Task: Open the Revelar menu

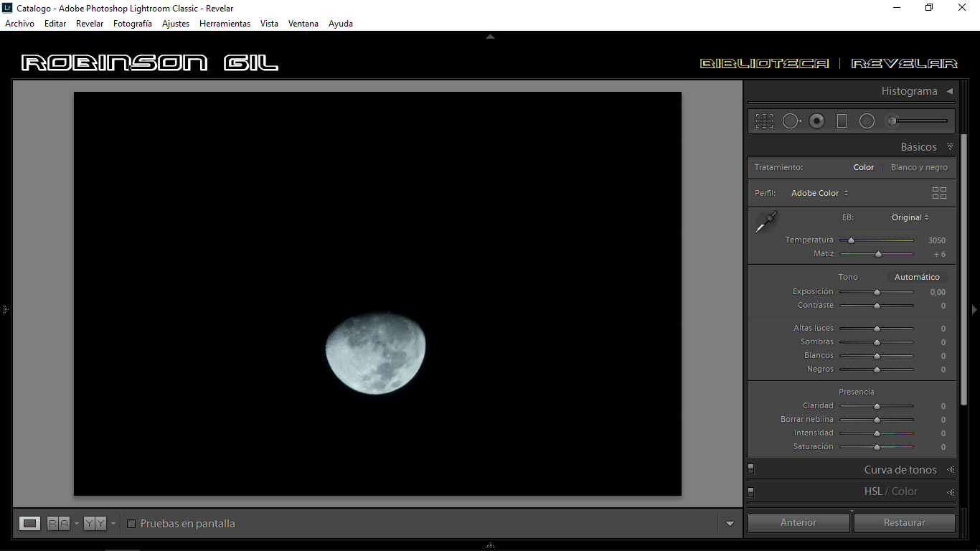Action: [89, 23]
